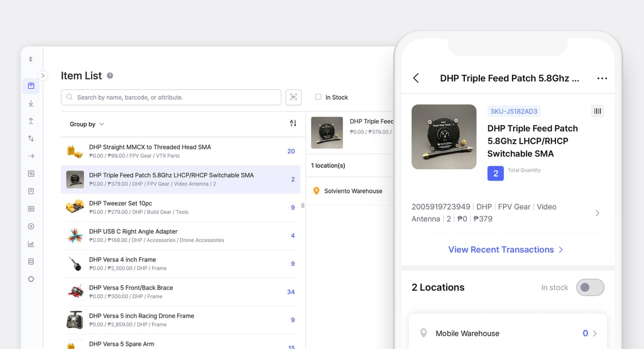Expand item attributes chevron on mobile
This screenshot has height=349, width=644.
point(597,213)
